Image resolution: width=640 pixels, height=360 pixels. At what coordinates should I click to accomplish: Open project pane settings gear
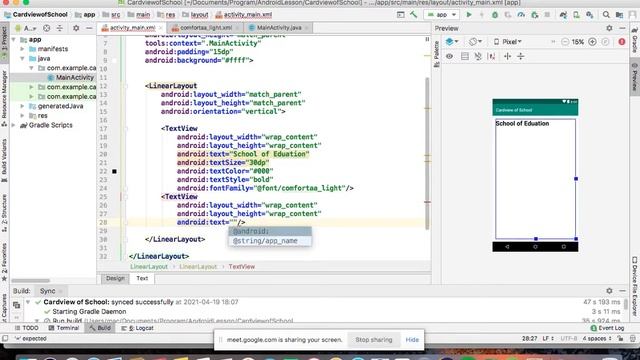[76, 28]
